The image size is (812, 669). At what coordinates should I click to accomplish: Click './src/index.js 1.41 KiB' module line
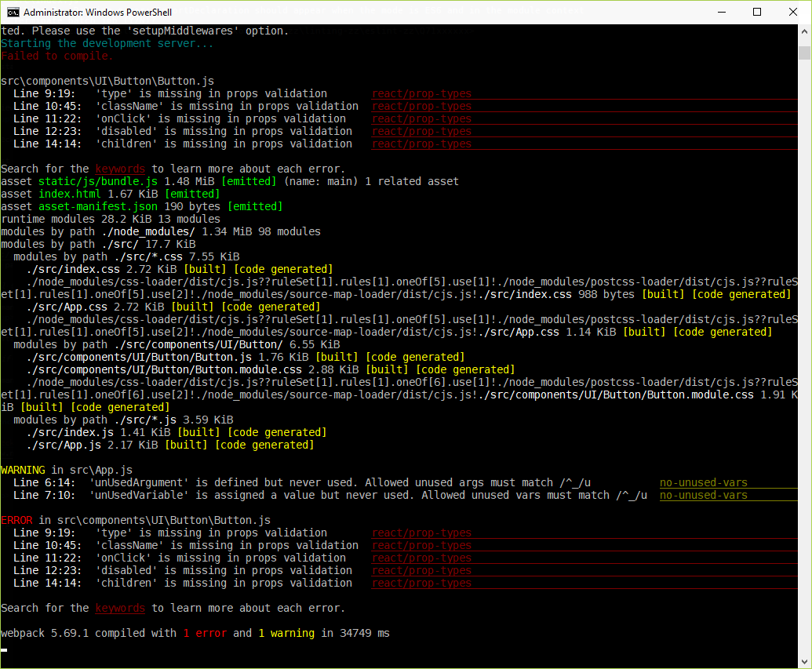pos(177,432)
